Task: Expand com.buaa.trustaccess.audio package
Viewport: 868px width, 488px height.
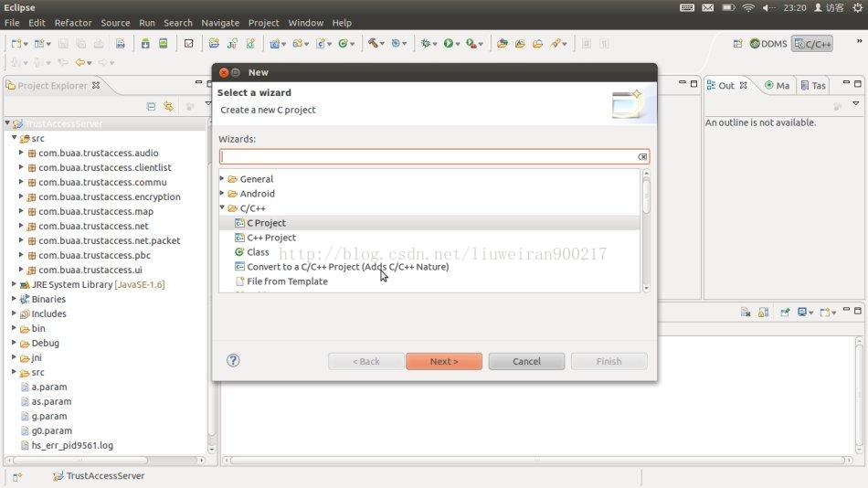Action: (21, 152)
